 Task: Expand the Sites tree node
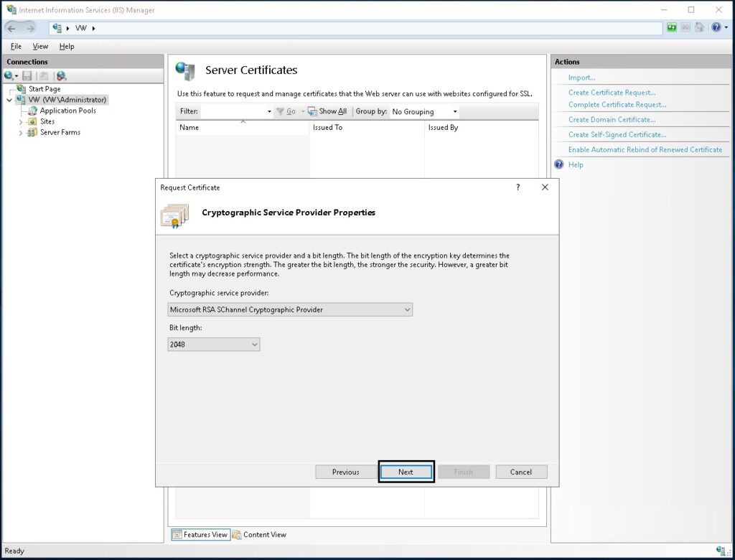pyautogui.click(x=21, y=122)
